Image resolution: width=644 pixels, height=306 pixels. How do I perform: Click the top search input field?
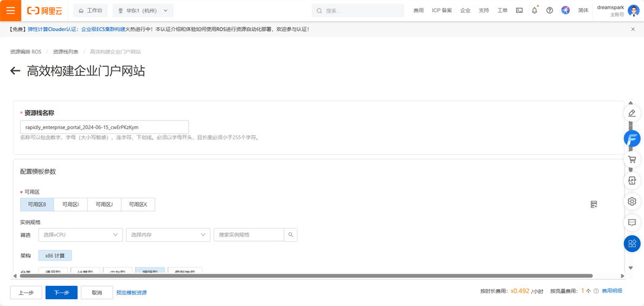coord(358,10)
